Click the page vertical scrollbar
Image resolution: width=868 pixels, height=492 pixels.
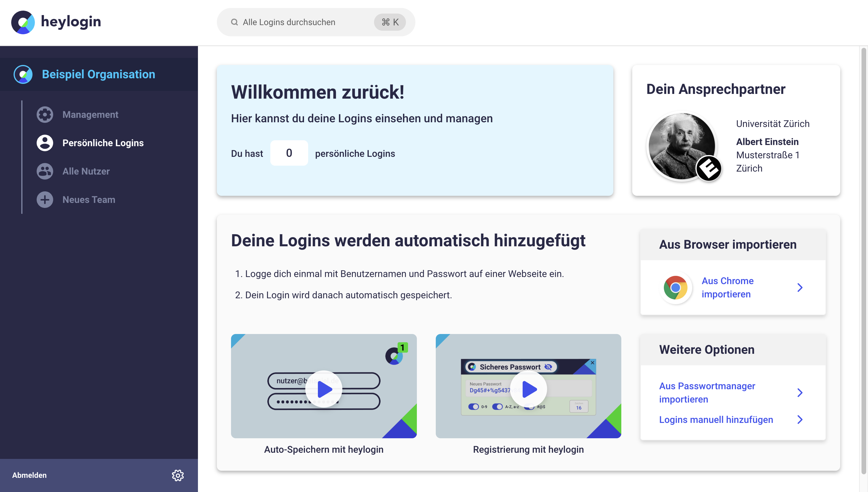coord(864,260)
